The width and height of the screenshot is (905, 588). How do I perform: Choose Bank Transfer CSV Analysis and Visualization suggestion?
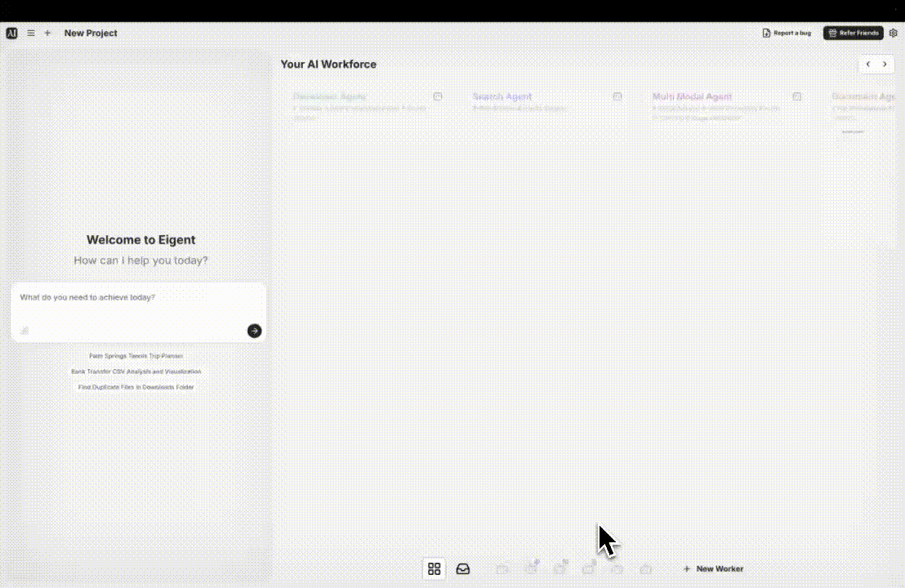click(136, 372)
